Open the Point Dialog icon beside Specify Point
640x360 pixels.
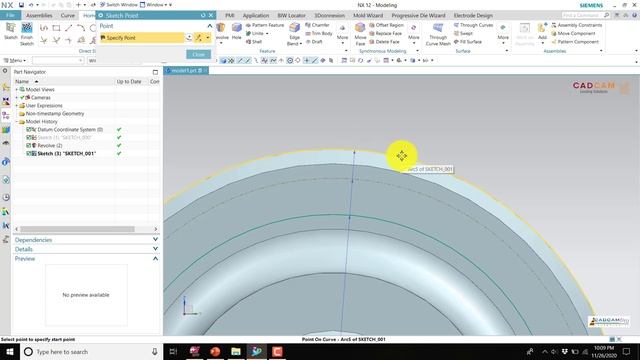click(x=189, y=38)
